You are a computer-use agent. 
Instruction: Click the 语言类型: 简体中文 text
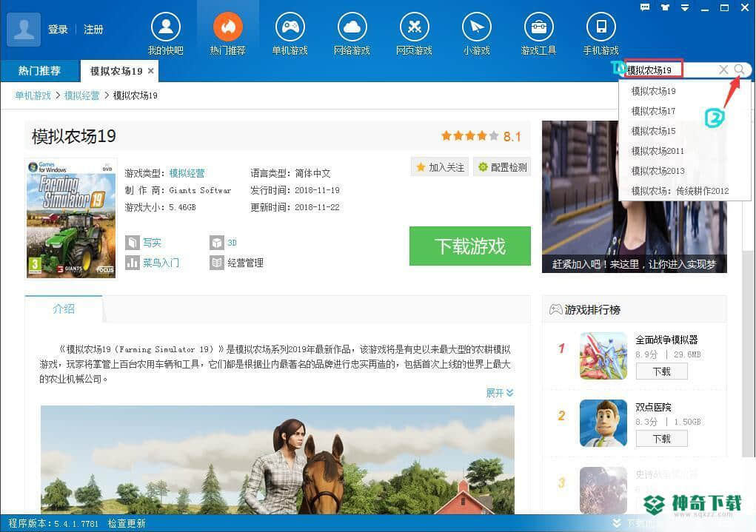tap(291, 173)
